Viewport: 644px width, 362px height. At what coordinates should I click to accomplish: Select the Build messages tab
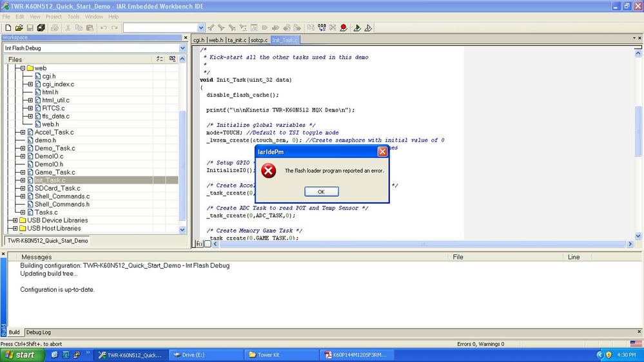(14, 332)
